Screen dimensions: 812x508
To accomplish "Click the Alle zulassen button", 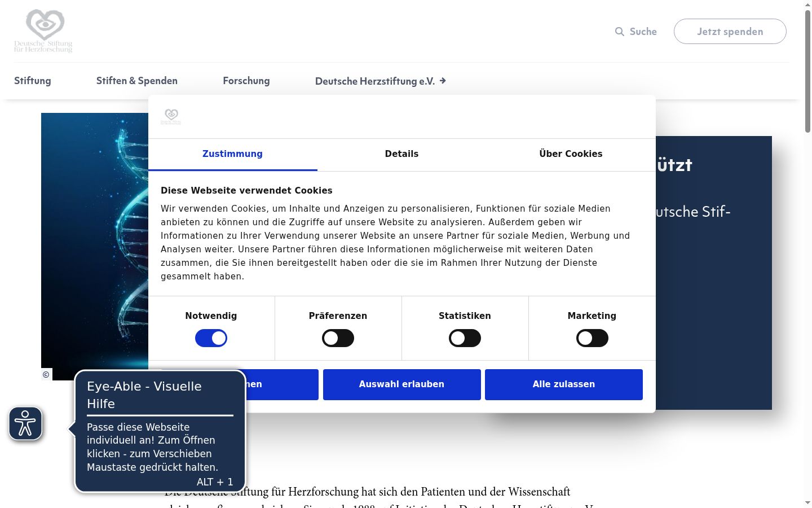I will point(564,384).
